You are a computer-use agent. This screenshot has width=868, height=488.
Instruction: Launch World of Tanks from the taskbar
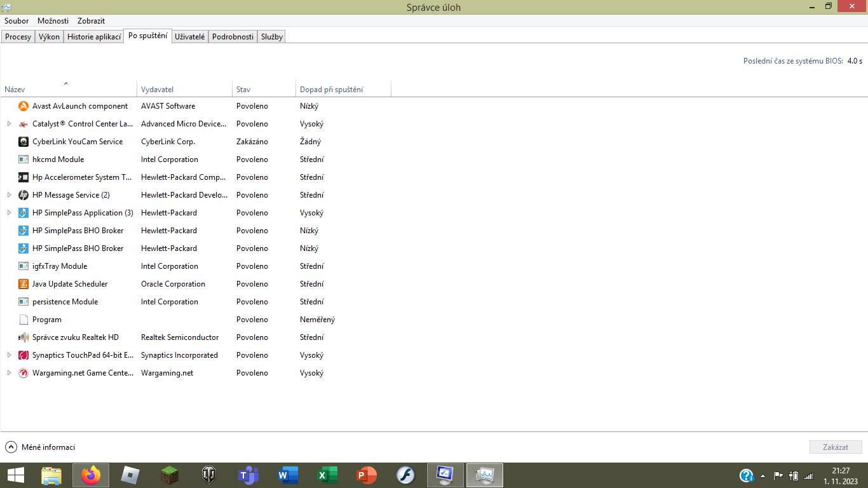(x=209, y=475)
